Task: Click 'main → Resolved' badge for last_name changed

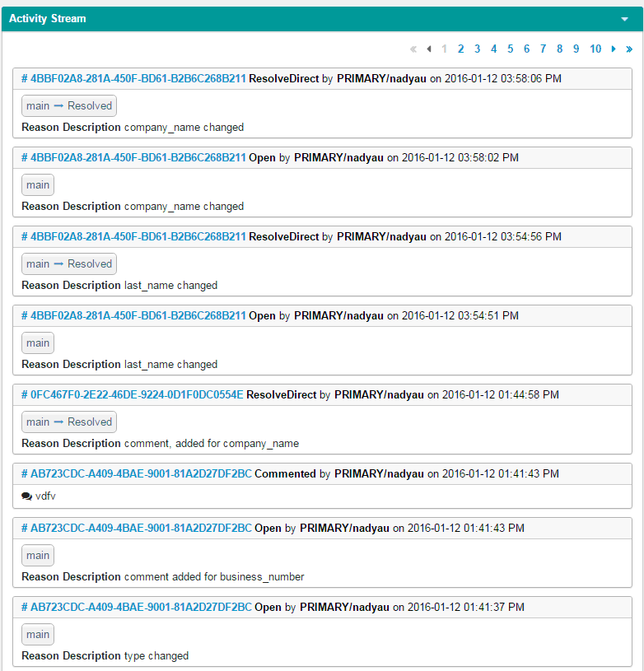Action: [69, 264]
